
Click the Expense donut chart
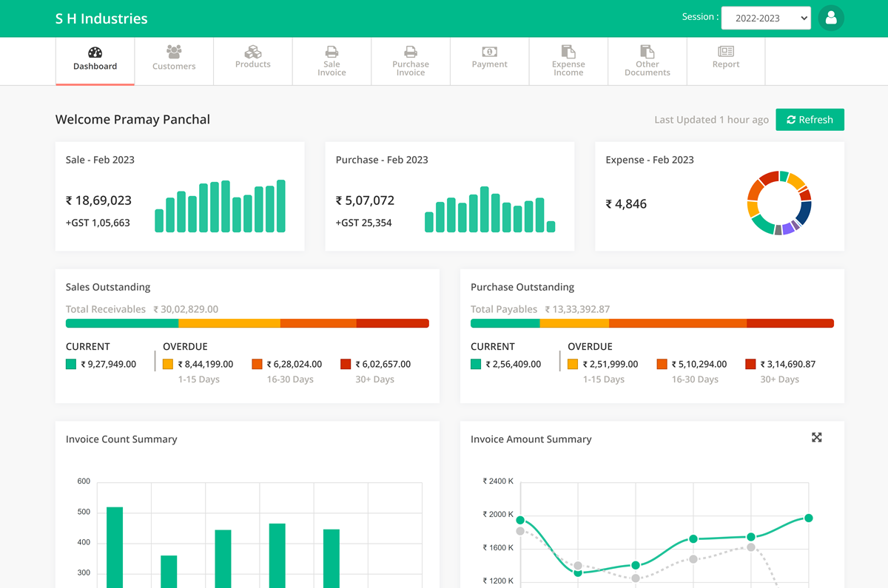click(779, 203)
